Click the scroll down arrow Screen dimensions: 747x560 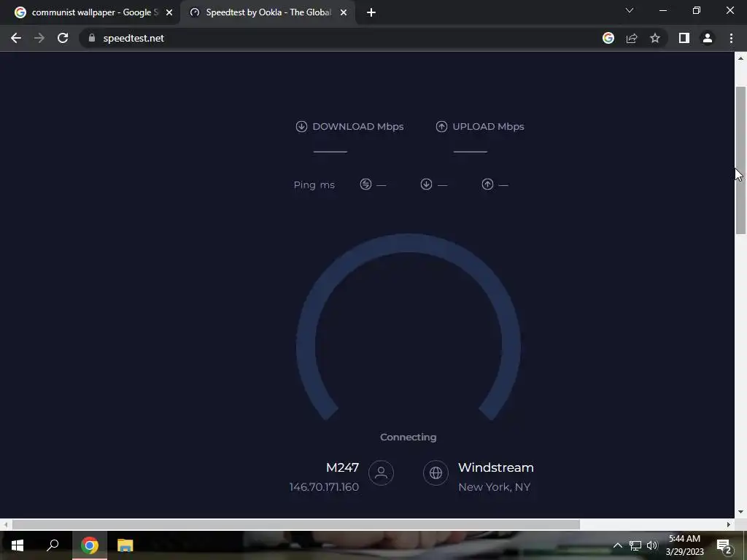point(740,512)
